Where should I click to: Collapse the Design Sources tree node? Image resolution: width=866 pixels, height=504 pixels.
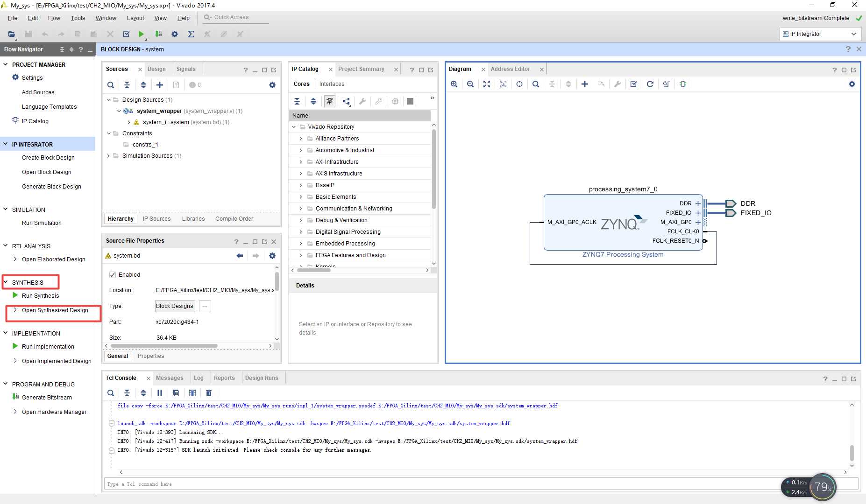click(109, 100)
